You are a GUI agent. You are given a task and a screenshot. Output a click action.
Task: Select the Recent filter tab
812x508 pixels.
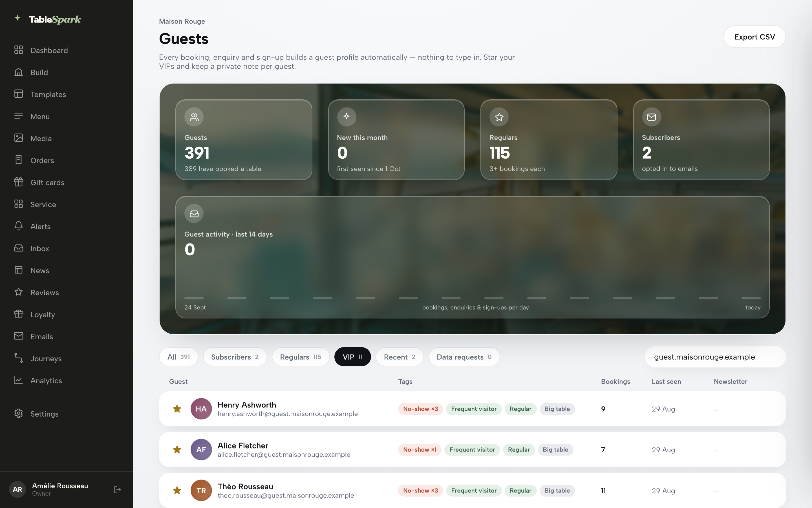point(400,357)
